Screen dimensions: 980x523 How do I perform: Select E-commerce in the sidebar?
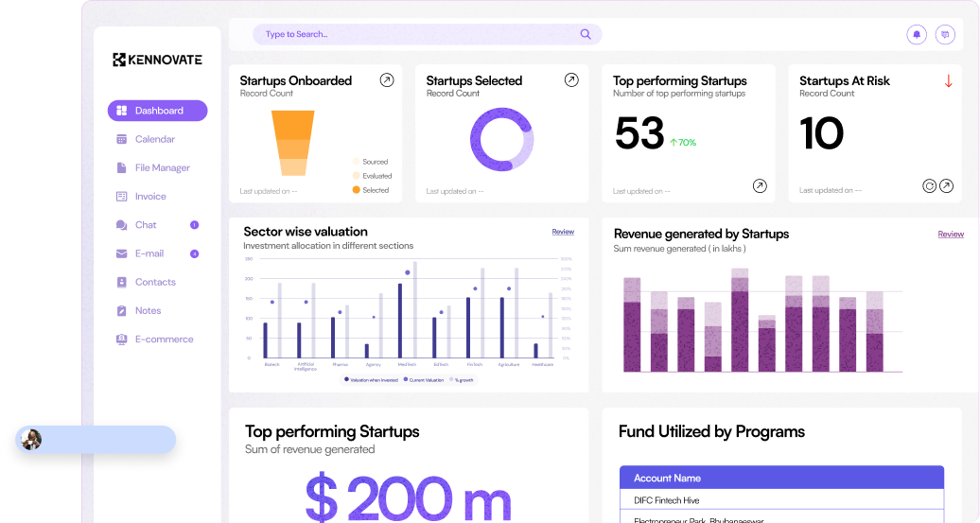(164, 340)
